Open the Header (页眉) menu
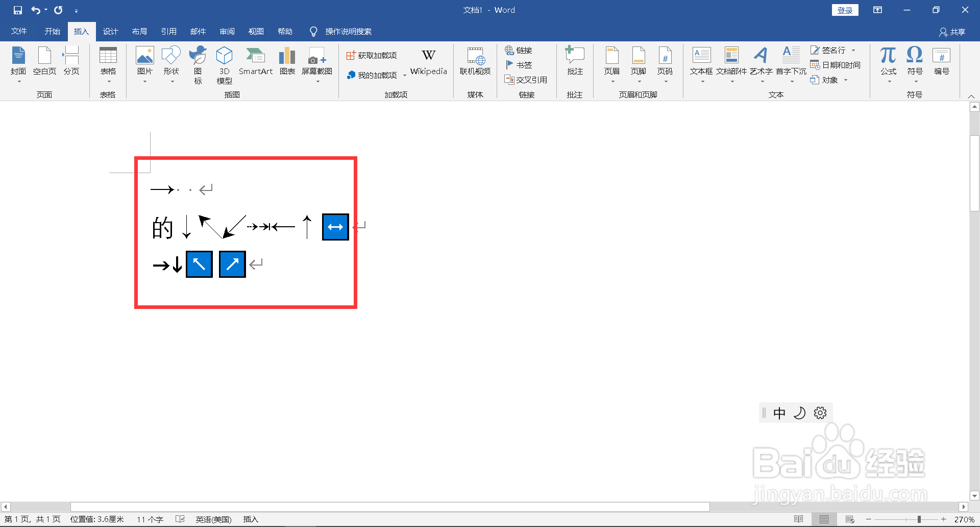The width and height of the screenshot is (980, 527). (612, 65)
